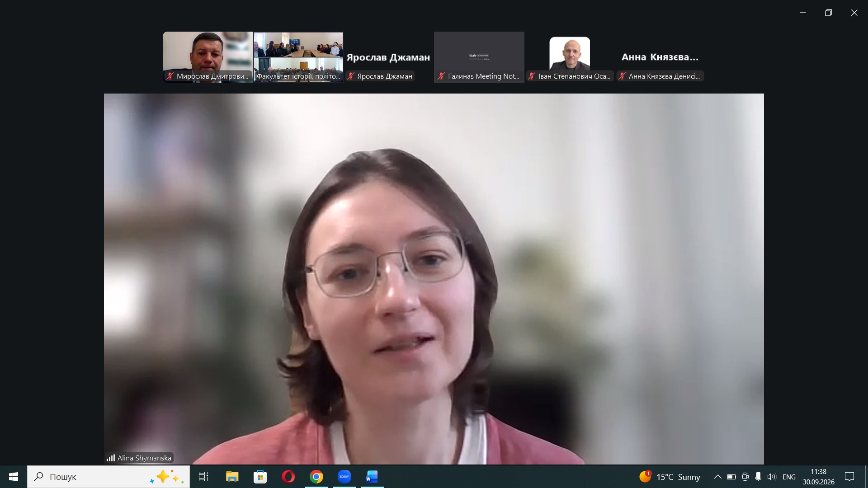Select Факультет історії video thumbnail
The width and height of the screenshot is (868, 488).
(x=298, y=57)
